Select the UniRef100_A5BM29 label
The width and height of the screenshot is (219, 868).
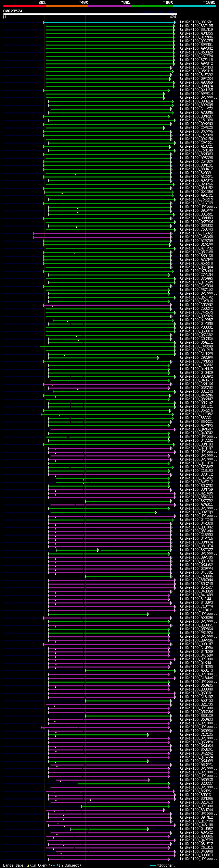(196, 52)
